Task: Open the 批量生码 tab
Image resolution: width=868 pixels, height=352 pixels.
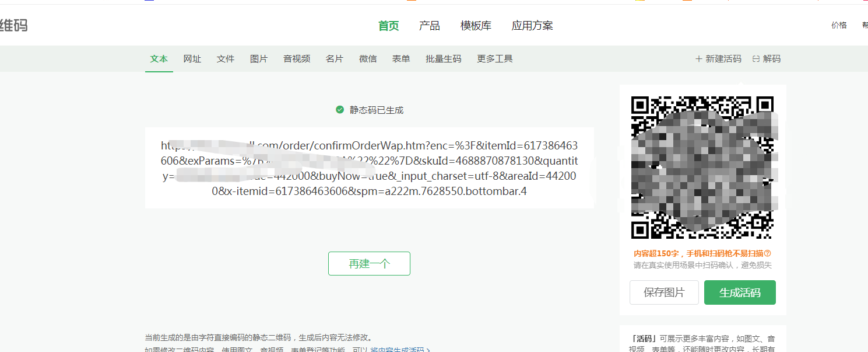Action: click(x=444, y=59)
